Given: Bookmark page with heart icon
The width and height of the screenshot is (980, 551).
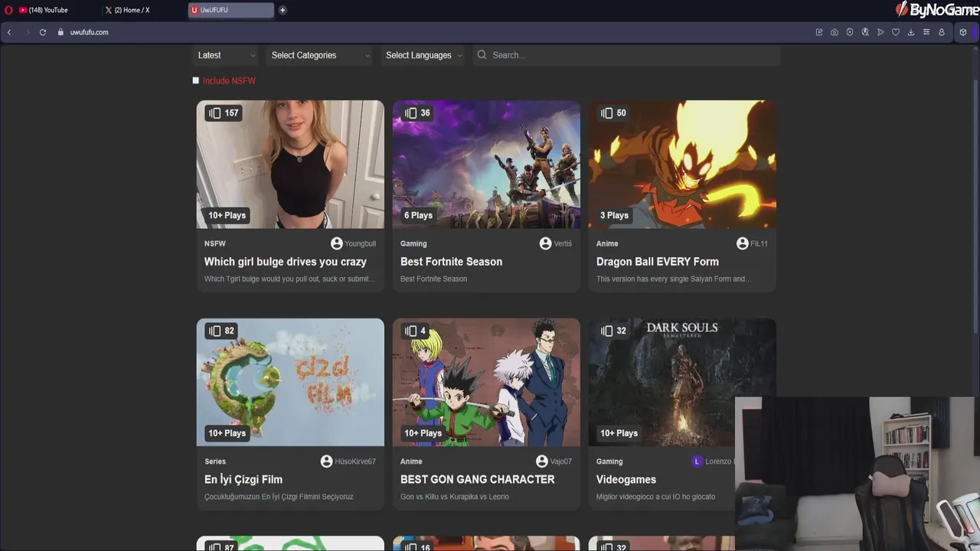Looking at the screenshot, I should point(896,32).
